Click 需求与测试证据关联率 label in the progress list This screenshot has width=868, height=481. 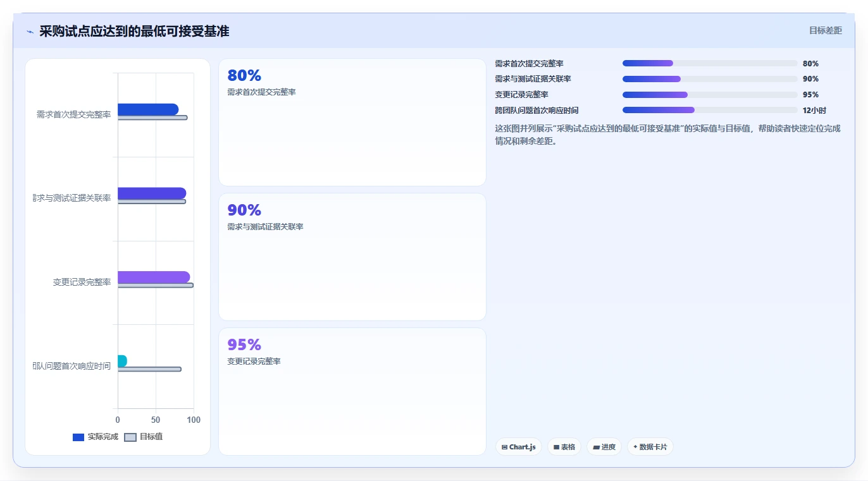point(533,79)
